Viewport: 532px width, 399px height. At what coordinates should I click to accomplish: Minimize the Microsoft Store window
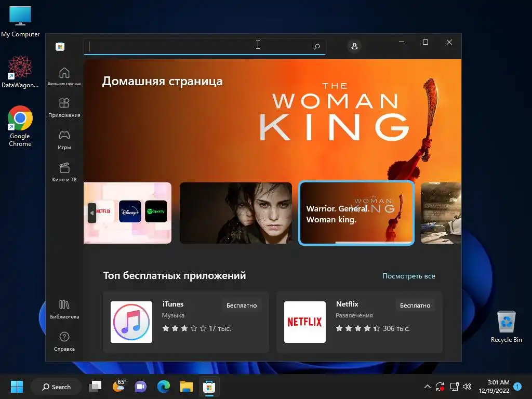(402, 42)
